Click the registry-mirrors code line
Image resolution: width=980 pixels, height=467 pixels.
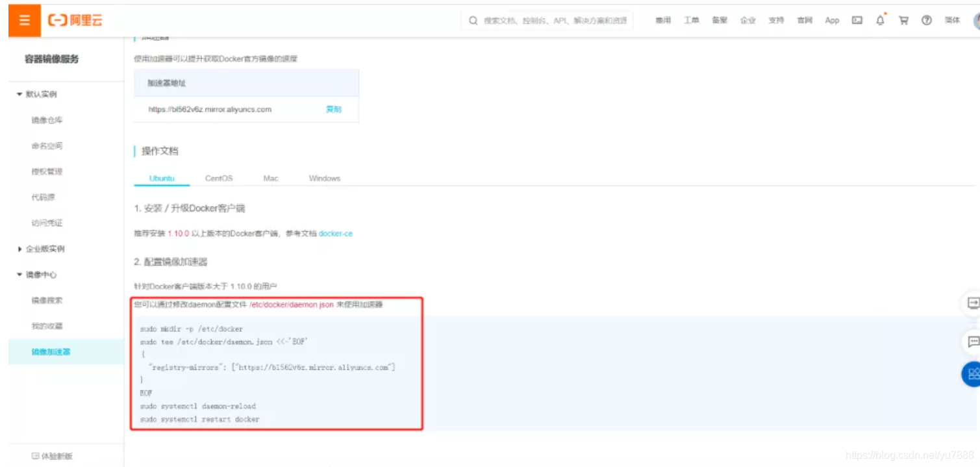pyautogui.click(x=271, y=368)
